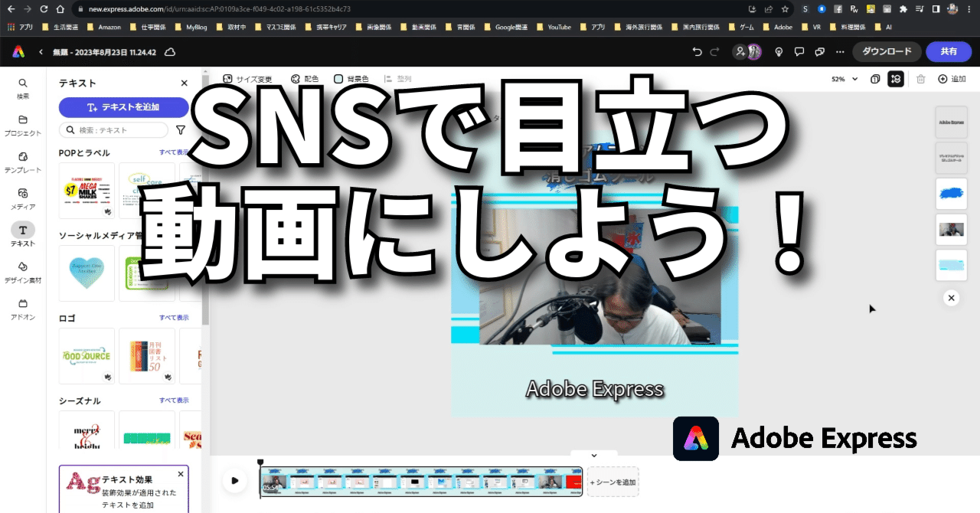Delete the selected scene with the trash icon
Viewport: 980px width, 513px height.
click(921, 78)
